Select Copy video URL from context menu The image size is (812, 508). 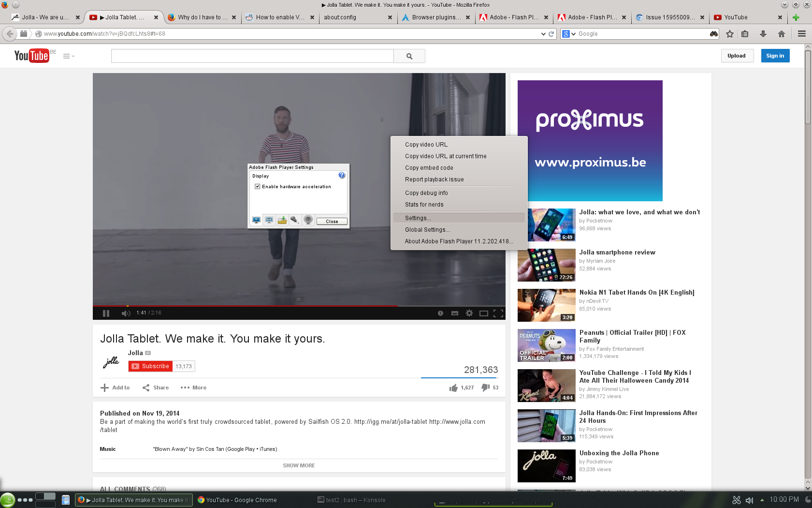[426, 145]
